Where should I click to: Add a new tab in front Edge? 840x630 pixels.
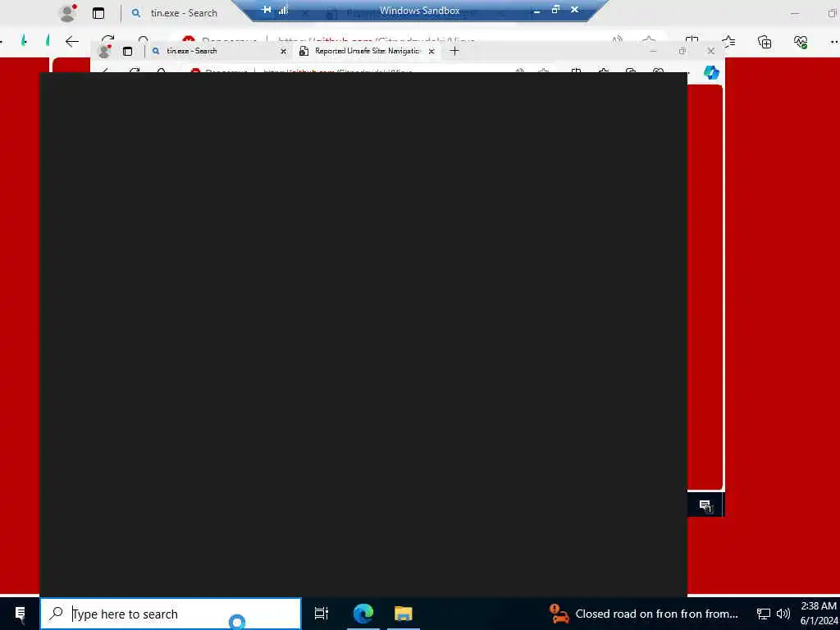(454, 51)
